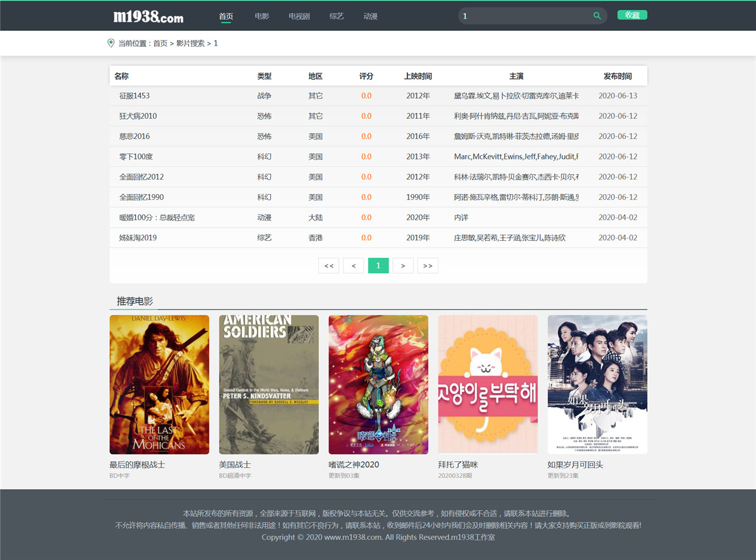Go to last page with >> button
This screenshot has height=560, width=756.
[428, 266]
